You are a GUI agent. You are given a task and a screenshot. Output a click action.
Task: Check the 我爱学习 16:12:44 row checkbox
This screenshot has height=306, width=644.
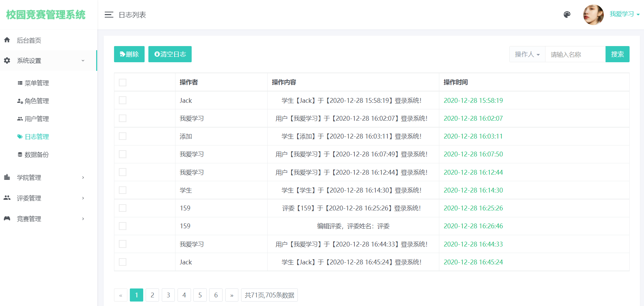123,172
